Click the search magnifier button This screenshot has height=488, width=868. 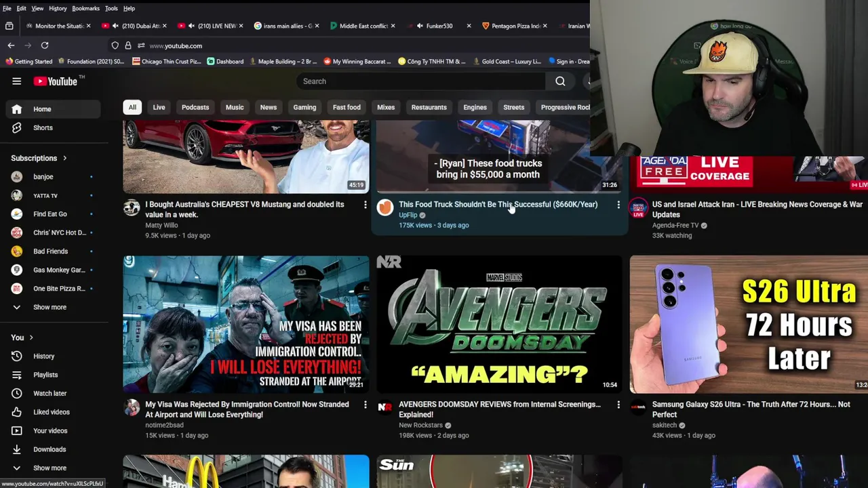point(560,81)
